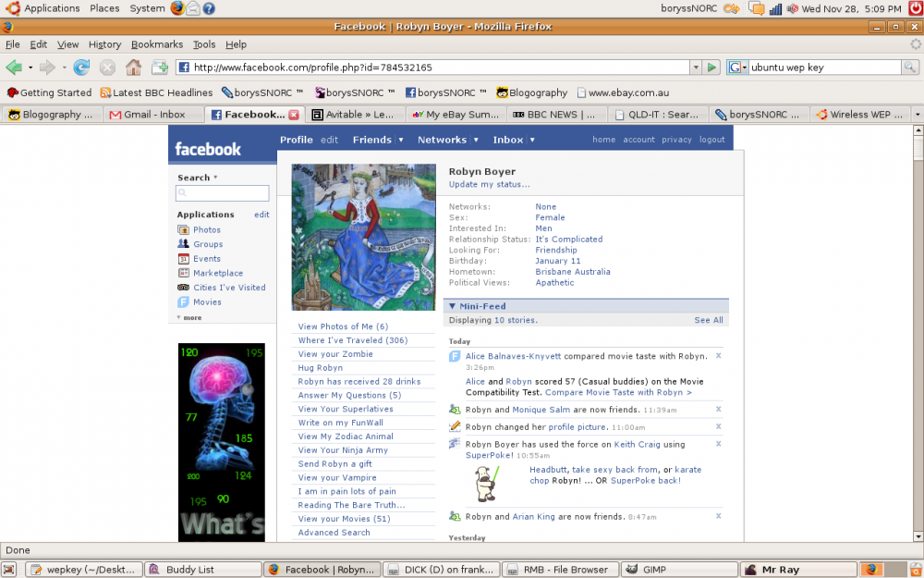Image resolution: width=924 pixels, height=578 pixels.
Task: Expand more applications in sidebar
Action: point(189,317)
